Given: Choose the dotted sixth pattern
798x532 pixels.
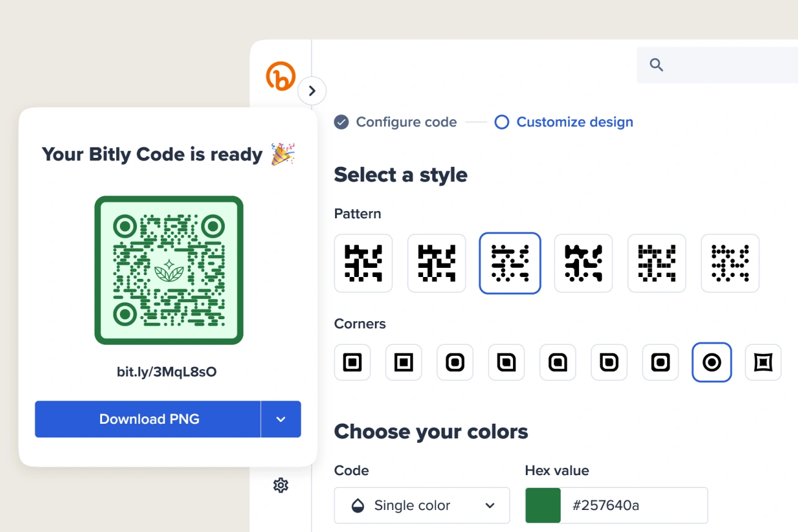Looking at the screenshot, I should pyautogui.click(x=730, y=263).
